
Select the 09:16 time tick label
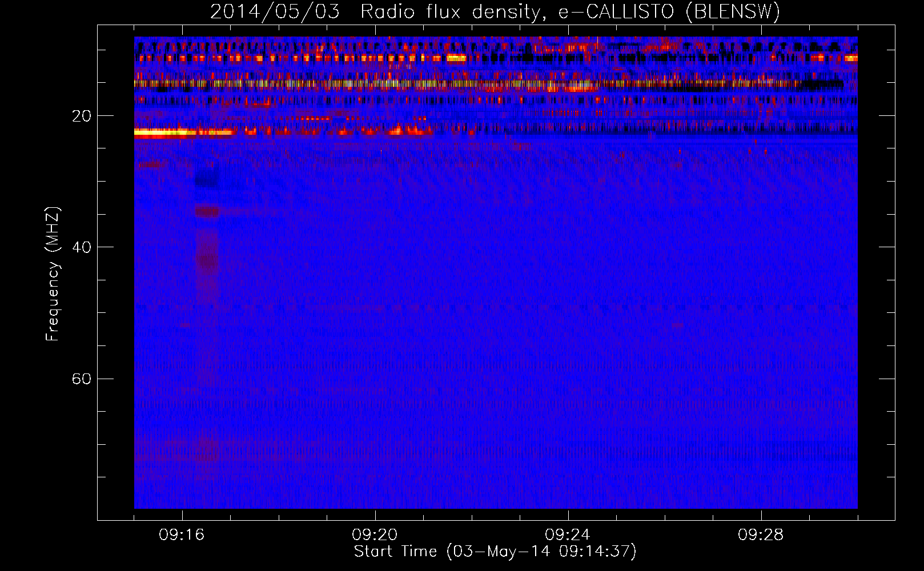click(182, 535)
